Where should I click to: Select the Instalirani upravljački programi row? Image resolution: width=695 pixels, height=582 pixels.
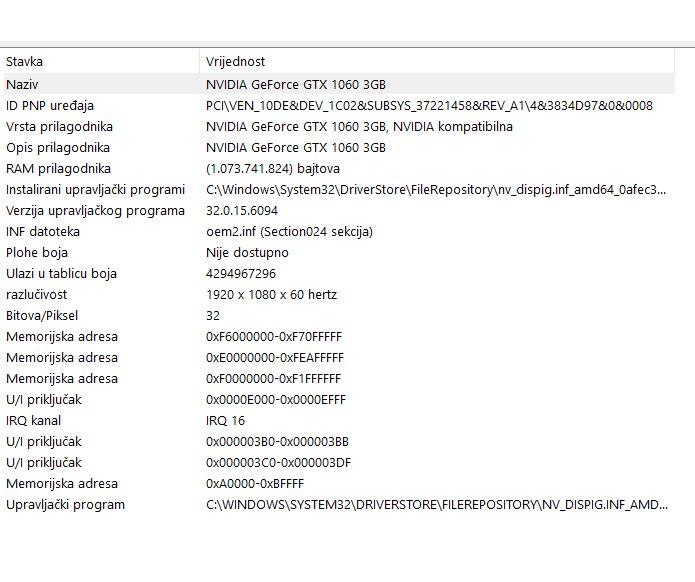point(95,189)
